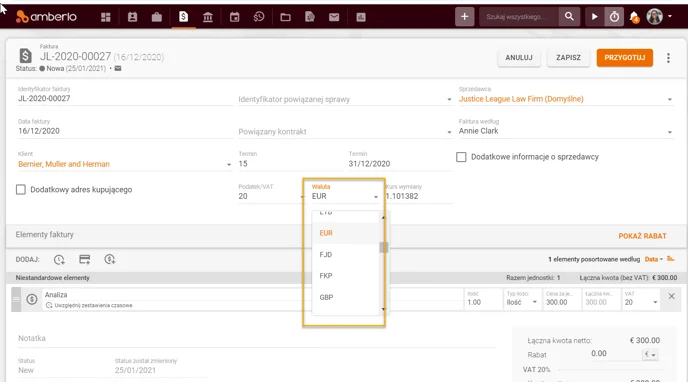Click the search everything field
The image size is (688, 382).
[x=519, y=17]
